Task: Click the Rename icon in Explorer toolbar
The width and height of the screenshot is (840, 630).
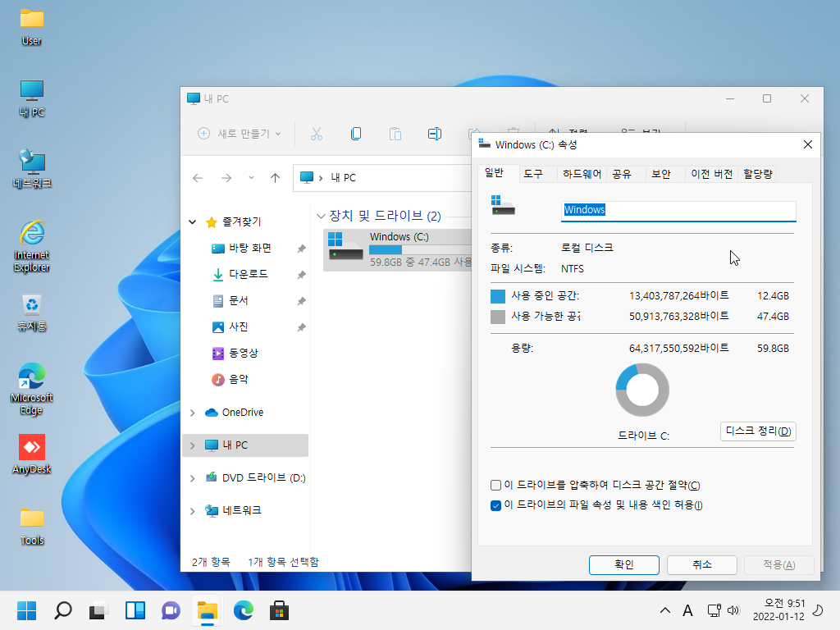Action: click(435, 134)
